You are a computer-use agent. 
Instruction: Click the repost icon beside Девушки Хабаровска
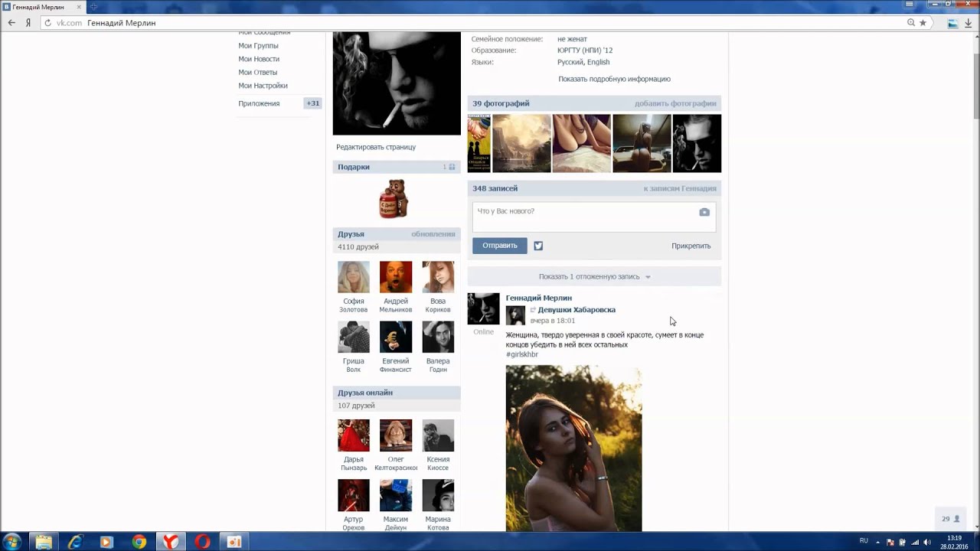pyautogui.click(x=533, y=310)
